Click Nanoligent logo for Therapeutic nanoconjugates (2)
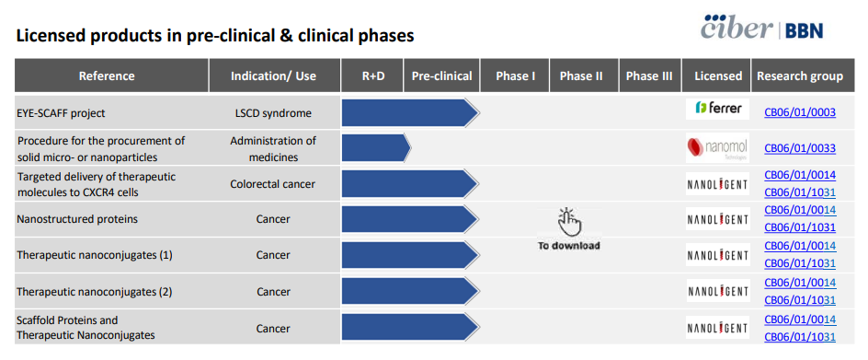 coord(718,291)
